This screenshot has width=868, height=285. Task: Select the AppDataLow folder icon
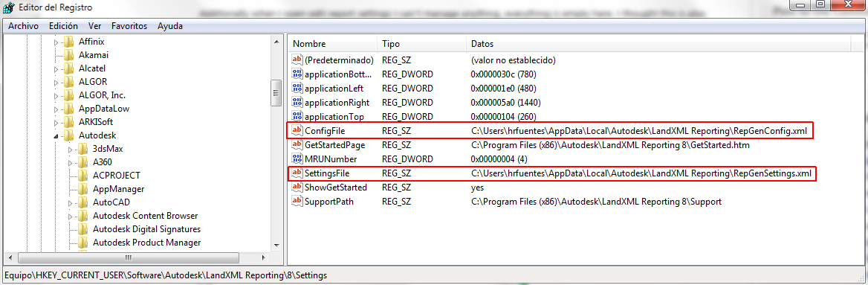(68, 109)
